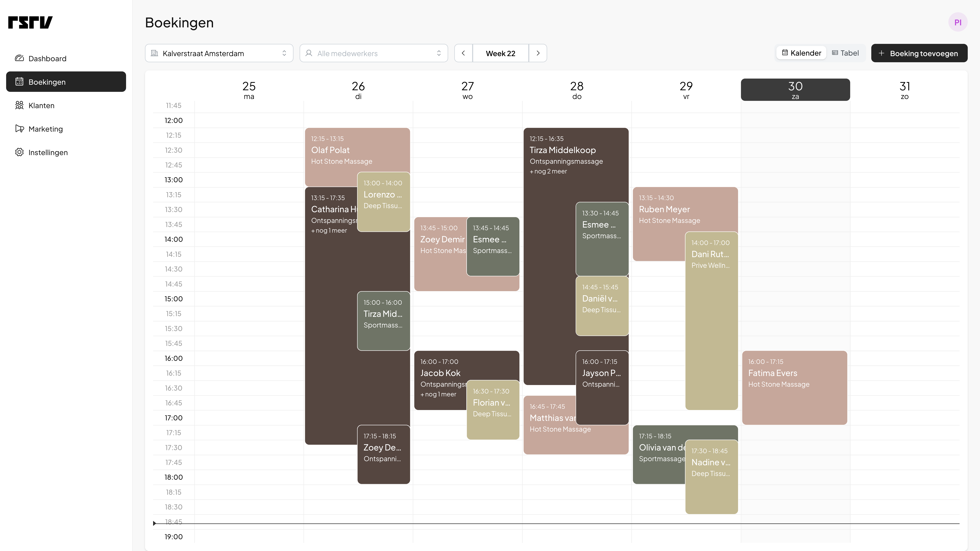Screen dimensions: 980x551
Task: Select day 26 di header
Action: point(358,90)
